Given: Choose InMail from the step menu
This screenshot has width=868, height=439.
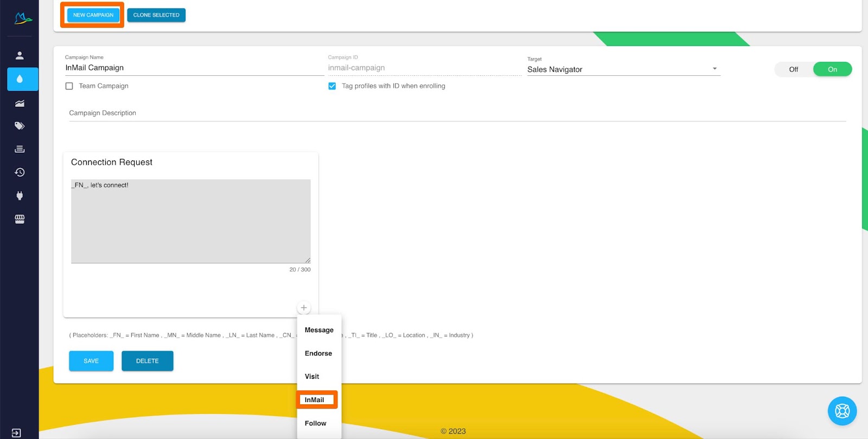Looking at the screenshot, I should click(x=317, y=400).
